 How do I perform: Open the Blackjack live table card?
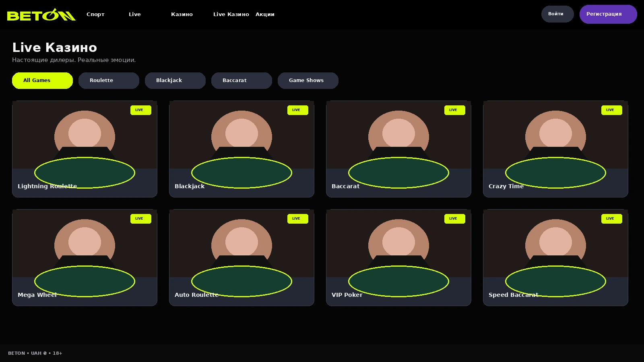[242, 149]
